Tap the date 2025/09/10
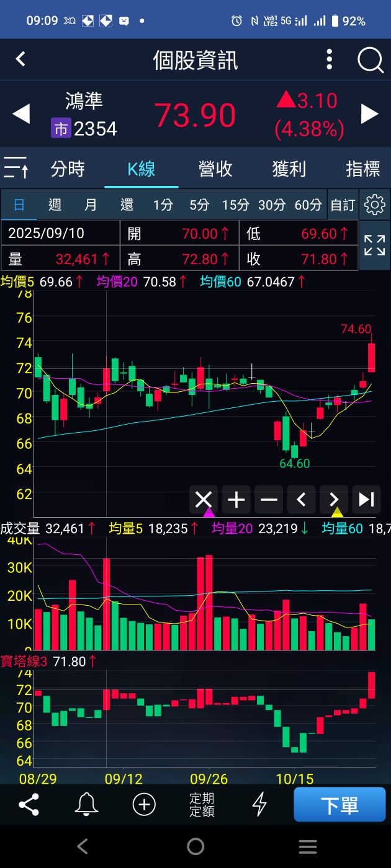The image size is (391, 868). (x=47, y=233)
